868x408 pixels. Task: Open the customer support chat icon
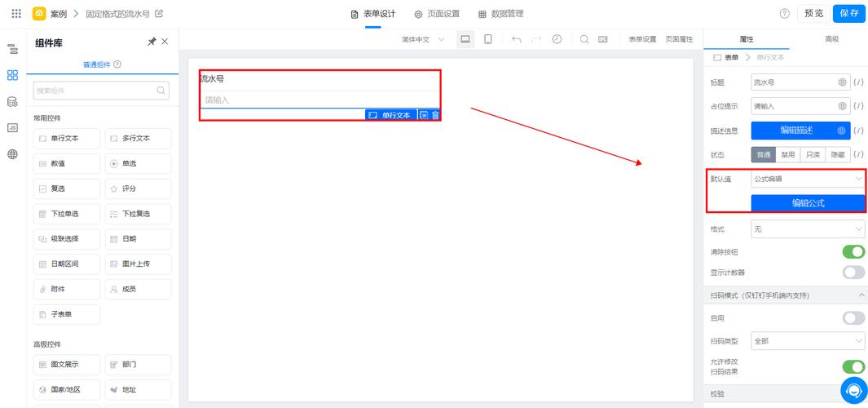point(853,390)
